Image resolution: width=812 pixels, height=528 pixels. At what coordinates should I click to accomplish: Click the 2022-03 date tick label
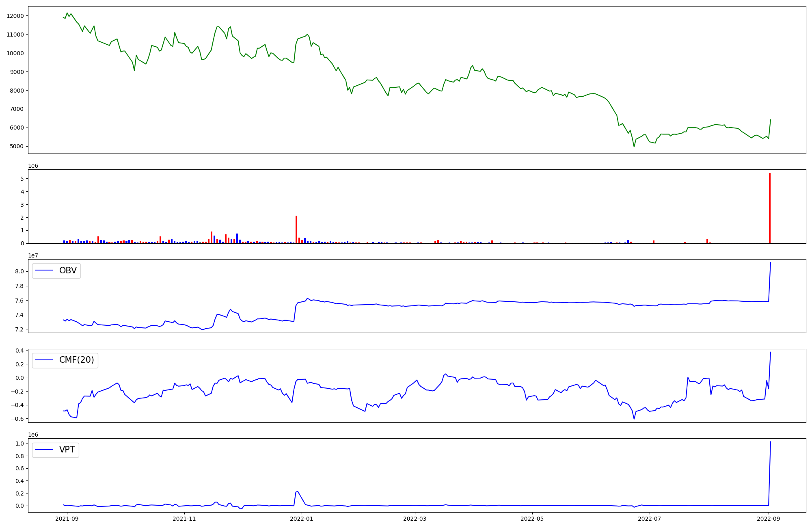pos(415,519)
